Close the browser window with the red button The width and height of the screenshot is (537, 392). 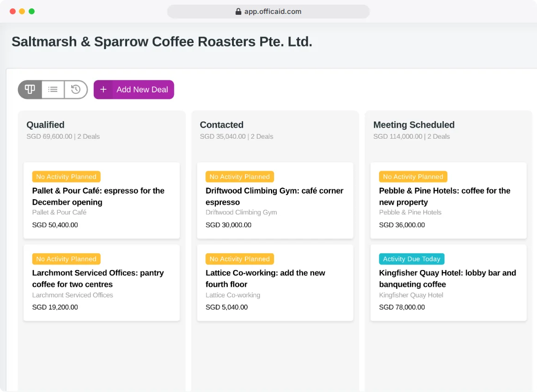point(12,11)
